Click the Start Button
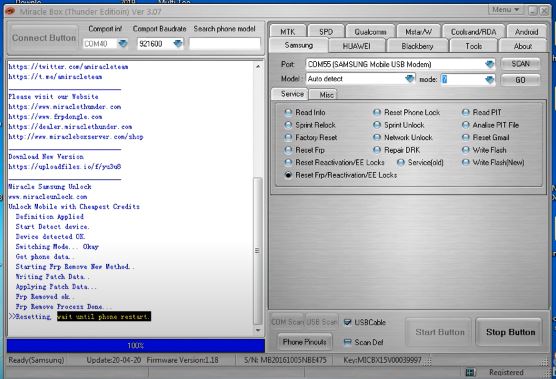 pos(439,332)
